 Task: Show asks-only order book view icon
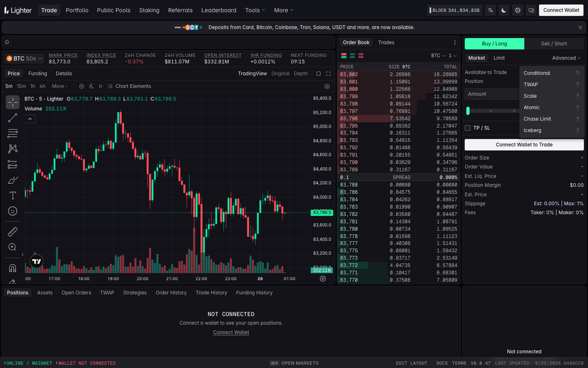[x=361, y=56]
